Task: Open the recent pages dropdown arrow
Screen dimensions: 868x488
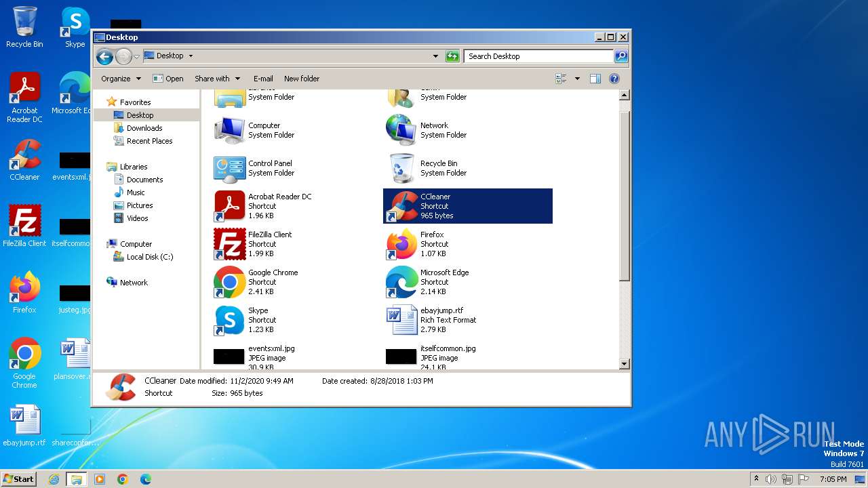Action: point(136,56)
